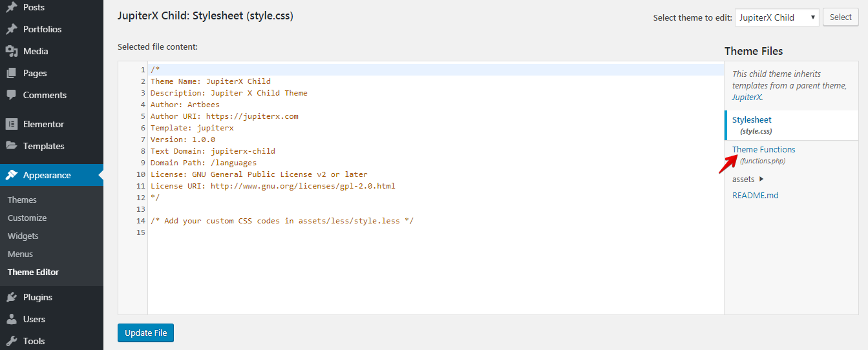Click the Media library icon
This screenshot has height=350, width=868.
pos(11,51)
